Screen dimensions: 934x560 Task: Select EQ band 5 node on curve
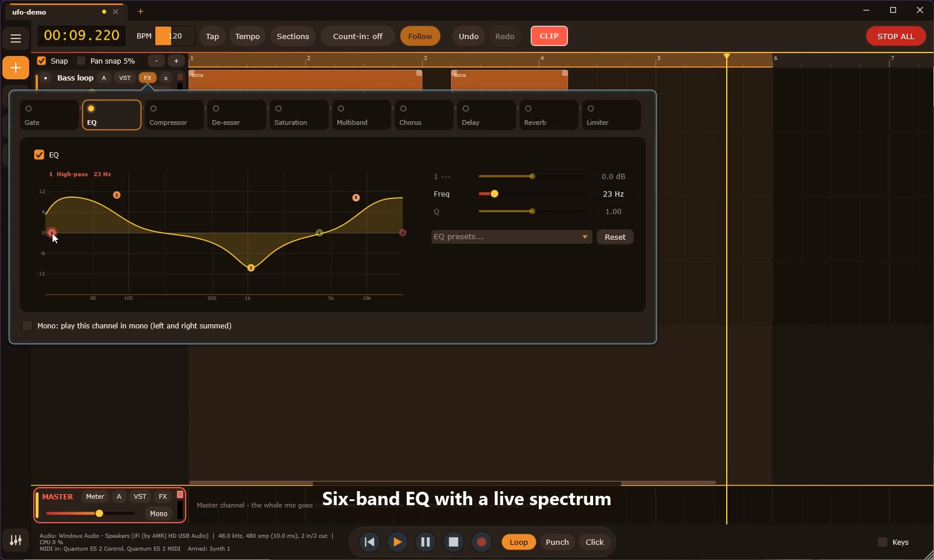coord(356,198)
